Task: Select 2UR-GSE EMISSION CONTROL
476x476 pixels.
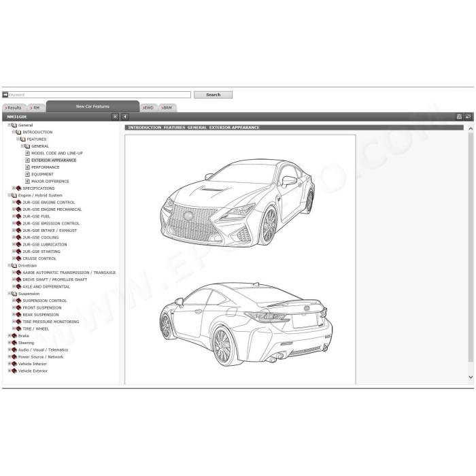Action: [51, 224]
